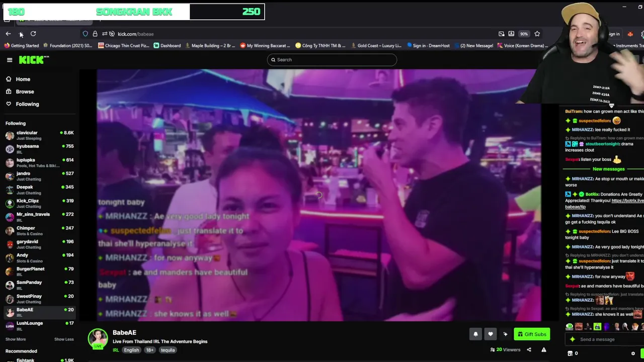The width and height of the screenshot is (644, 362).
Task: Reload the page with the refresh icon
Action: [x=33, y=34]
